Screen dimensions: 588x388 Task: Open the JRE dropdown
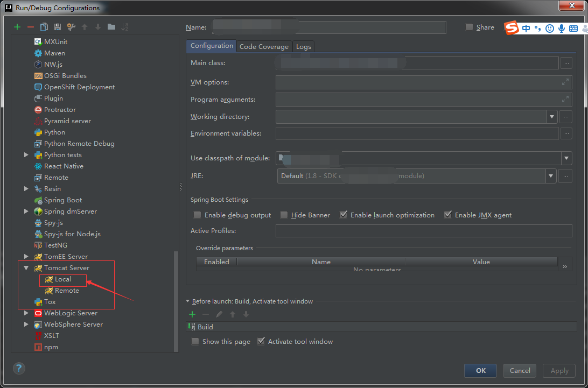(550, 176)
